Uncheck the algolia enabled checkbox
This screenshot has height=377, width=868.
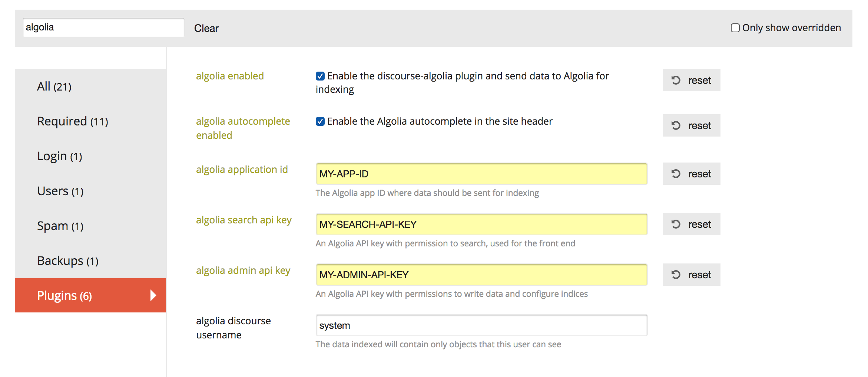point(320,76)
